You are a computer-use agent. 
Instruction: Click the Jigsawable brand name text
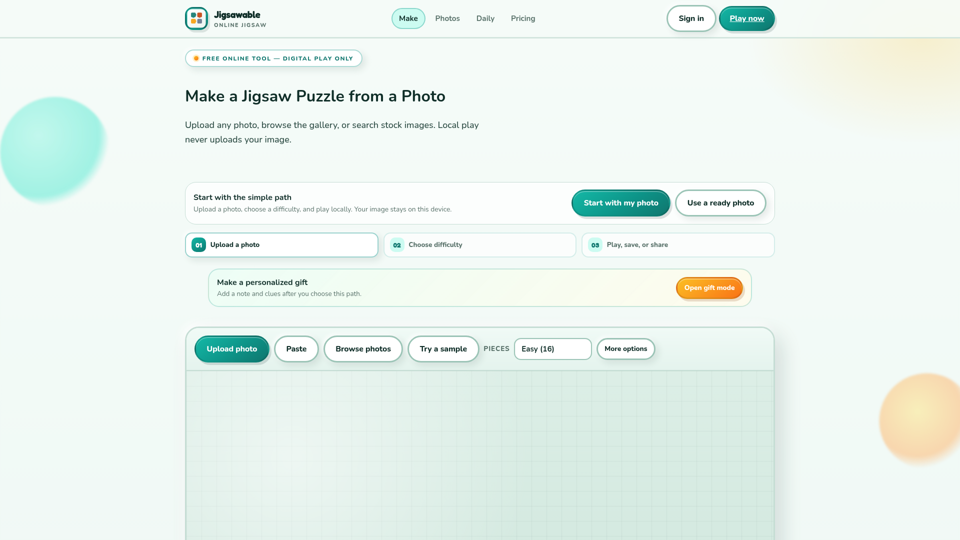237,15
